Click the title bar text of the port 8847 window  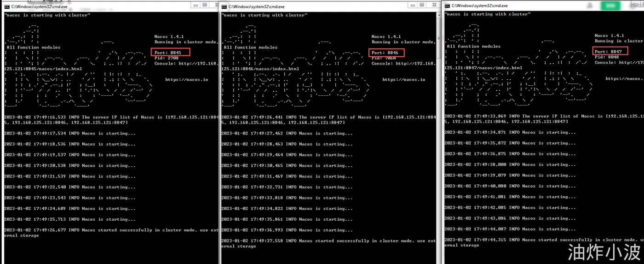[x=480, y=6]
